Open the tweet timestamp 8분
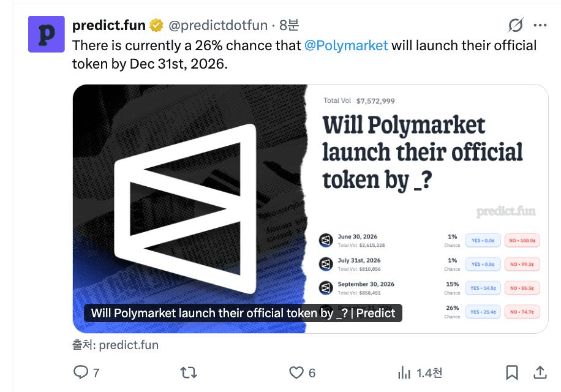Image resolution: width=561 pixels, height=392 pixels. 289,25
